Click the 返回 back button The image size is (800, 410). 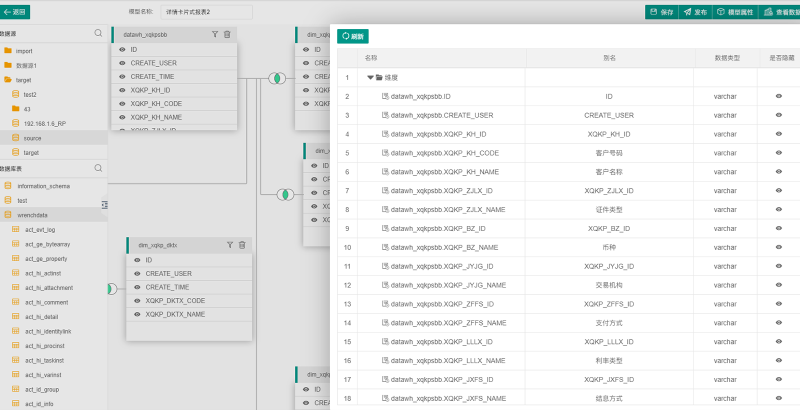[x=15, y=12]
